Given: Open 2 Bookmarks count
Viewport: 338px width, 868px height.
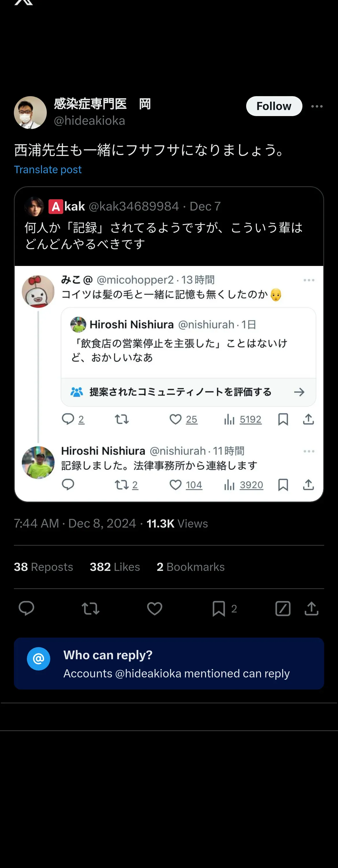Looking at the screenshot, I should click(x=190, y=567).
